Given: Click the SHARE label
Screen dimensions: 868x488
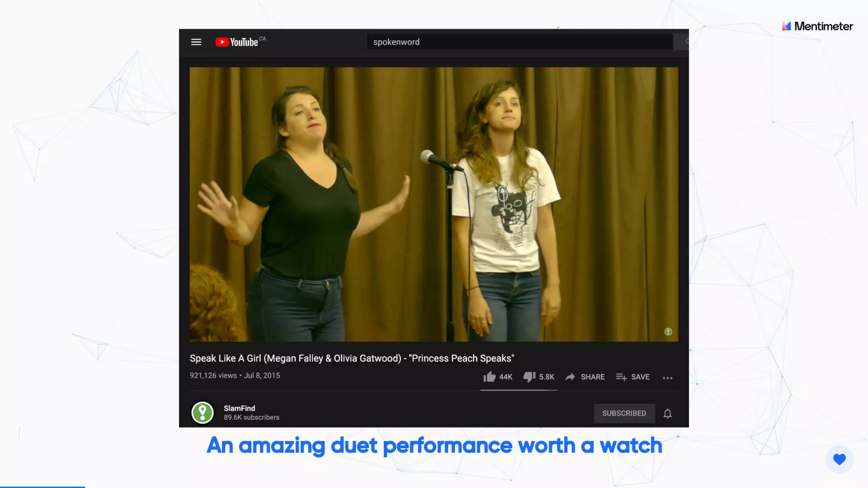Looking at the screenshot, I should (x=593, y=377).
